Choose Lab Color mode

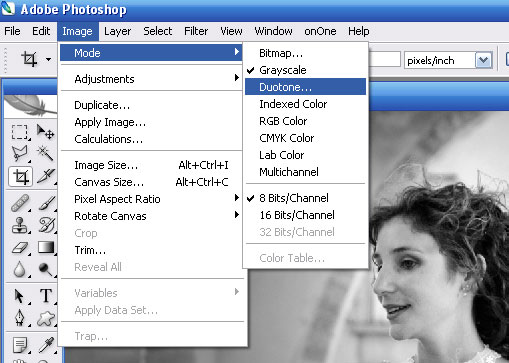305,155
